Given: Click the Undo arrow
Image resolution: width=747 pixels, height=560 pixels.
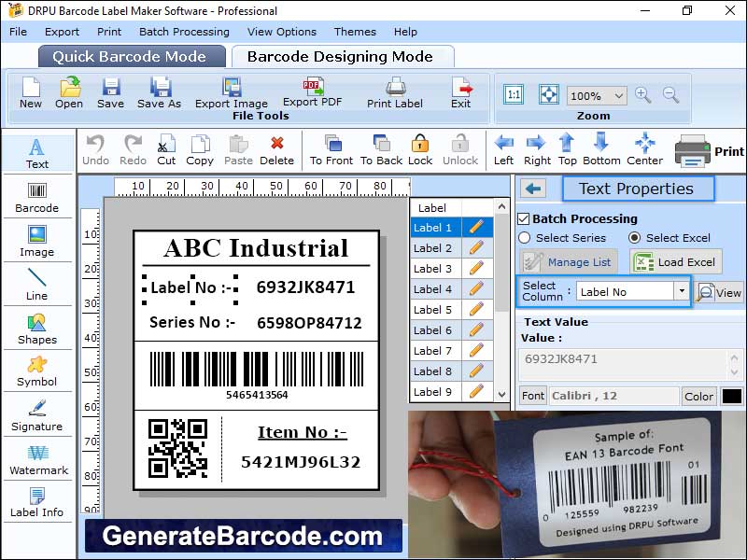Looking at the screenshot, I should tap(96, 150).
